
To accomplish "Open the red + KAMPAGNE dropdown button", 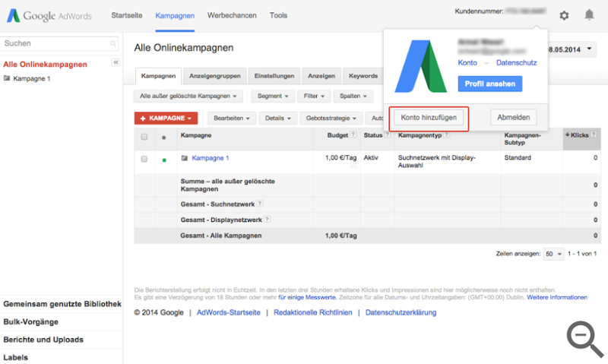I will 166,119.
